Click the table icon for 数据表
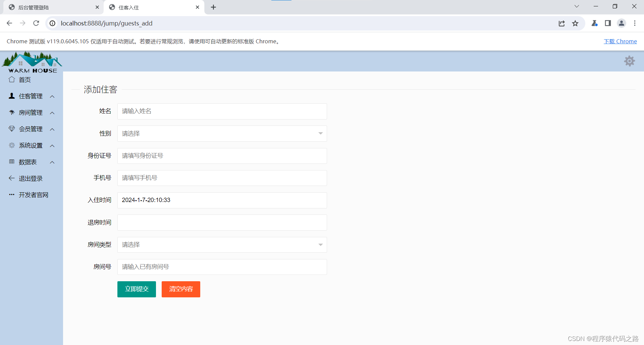The width and height of the screenshot is (644, 345). click(x=12, y=162)
